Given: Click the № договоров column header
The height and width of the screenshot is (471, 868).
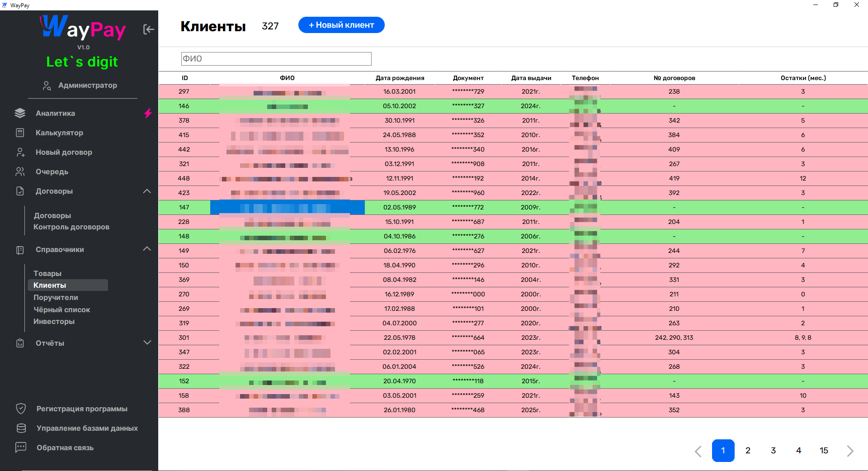Looking at the screenshot, I should click(x=674, y=78).
